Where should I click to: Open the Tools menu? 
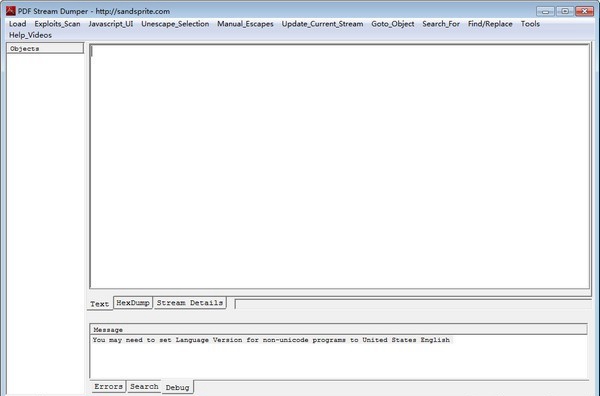530,24
